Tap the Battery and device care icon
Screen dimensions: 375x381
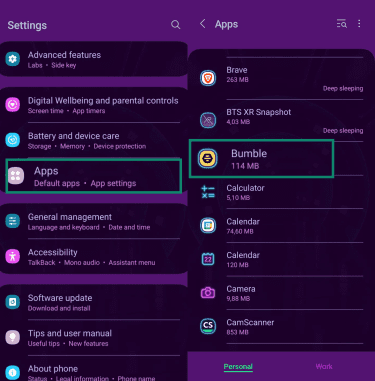pos(13,140)
